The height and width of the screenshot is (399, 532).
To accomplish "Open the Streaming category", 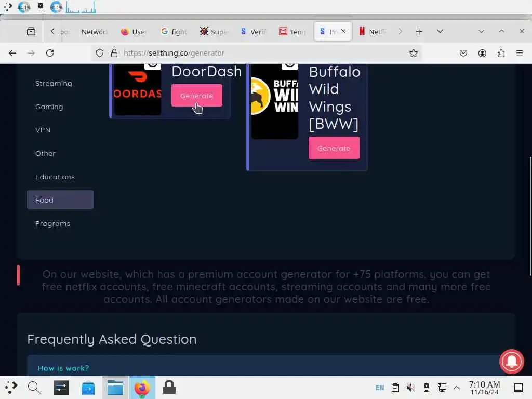I will pyautogui.click(x=54, y=83).
